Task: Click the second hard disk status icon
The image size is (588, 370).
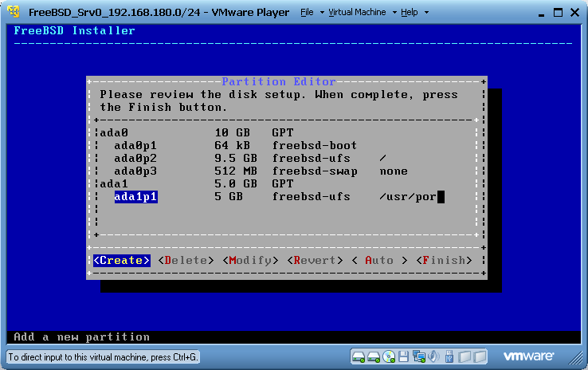Action: click(x=374, y=356)
